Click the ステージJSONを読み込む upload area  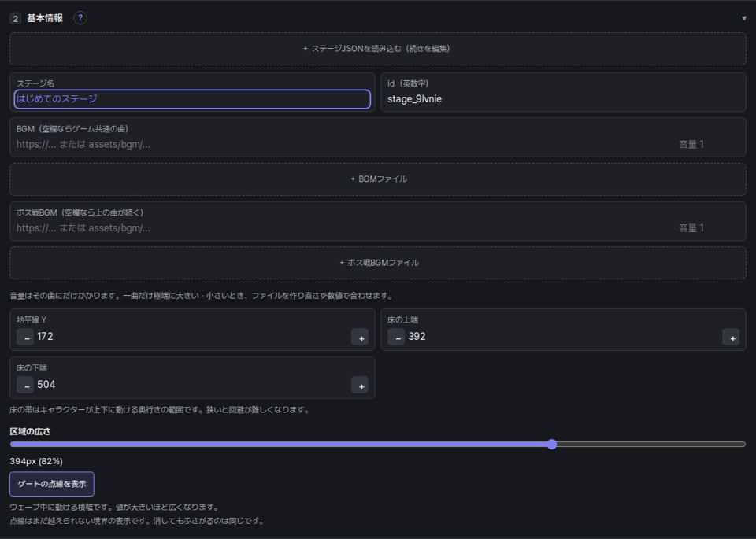[x=378, y=49]
